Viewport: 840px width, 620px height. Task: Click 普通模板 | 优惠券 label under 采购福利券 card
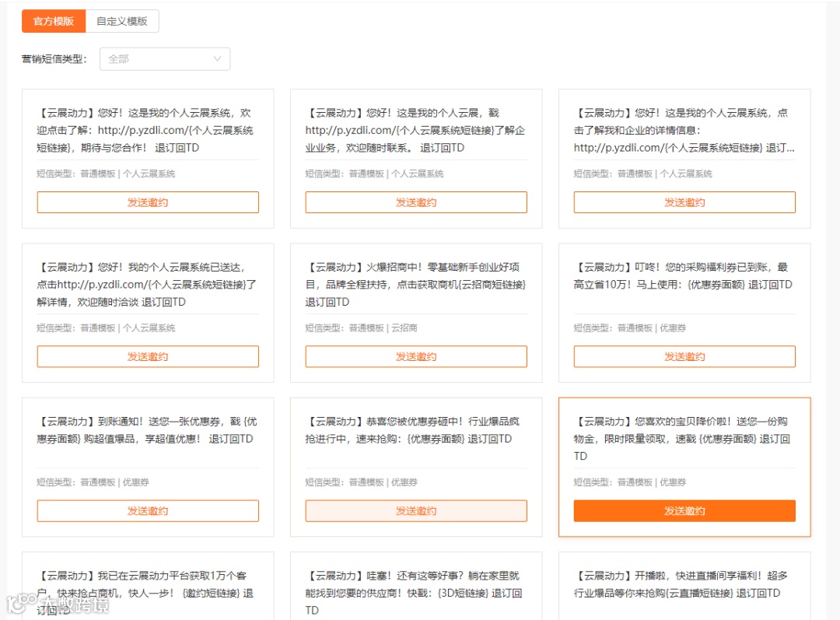pyautogui.click(x=652, y=328)
